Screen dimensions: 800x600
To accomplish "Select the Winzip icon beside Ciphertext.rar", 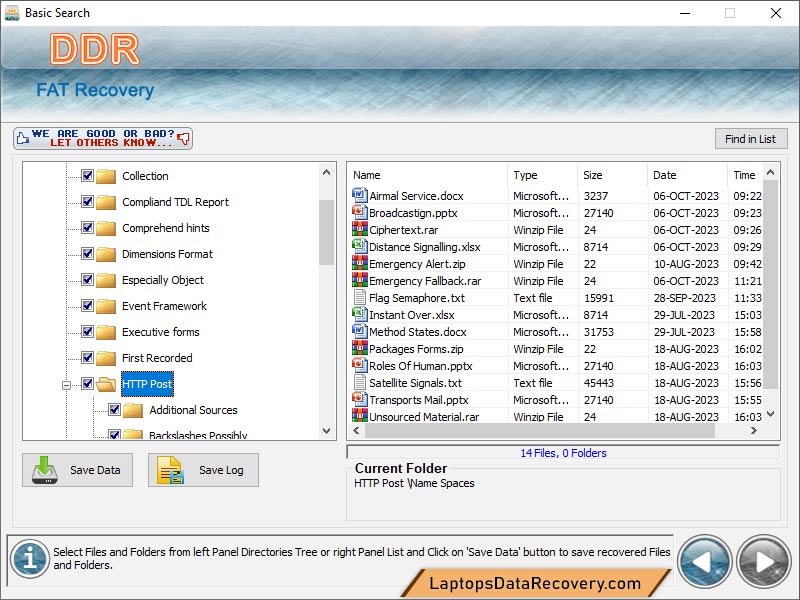I will [x=360, y=230].
